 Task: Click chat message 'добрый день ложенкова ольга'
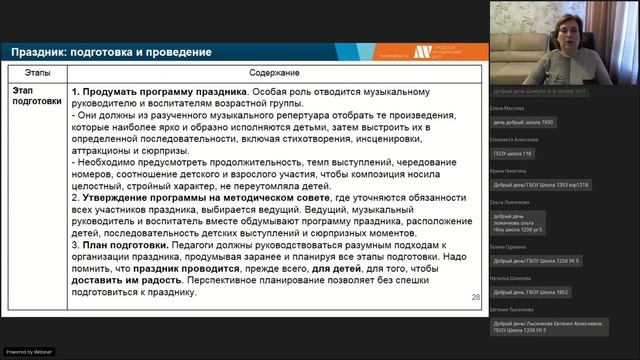pyautogui.click(x=518, y=223)
